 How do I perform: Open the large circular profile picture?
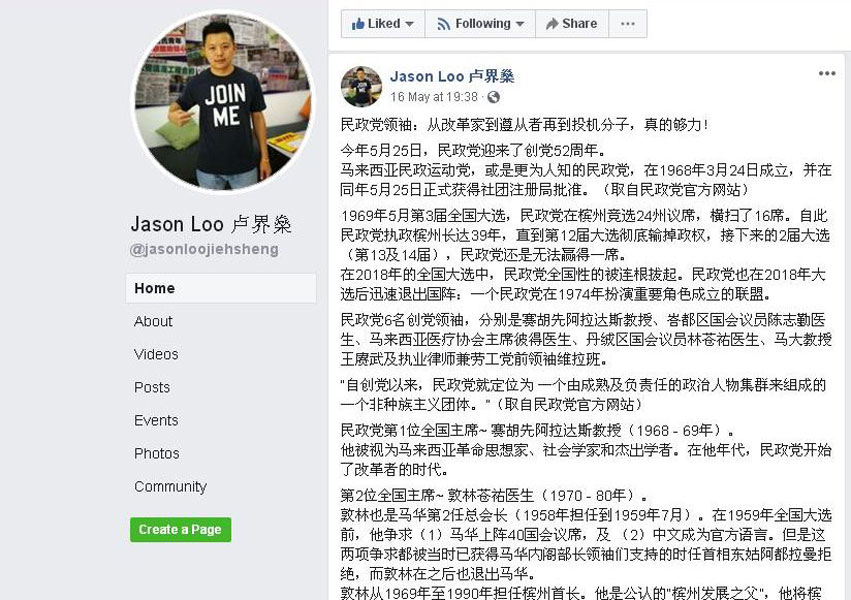click(x=224, y=102)
